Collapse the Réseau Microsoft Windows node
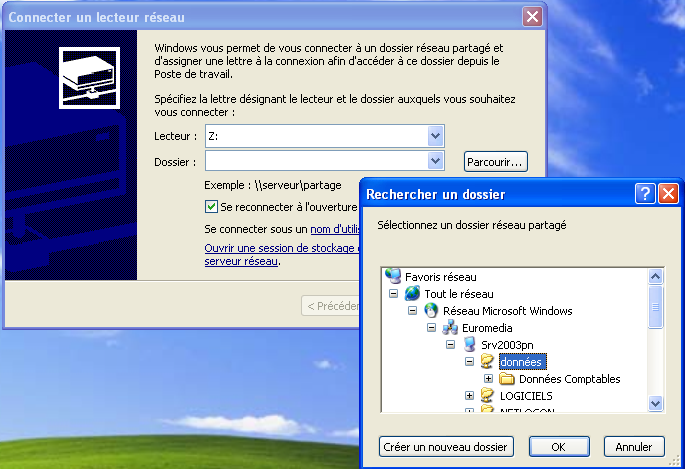Viewport: 685px width, 469px height. click(412, 311)
